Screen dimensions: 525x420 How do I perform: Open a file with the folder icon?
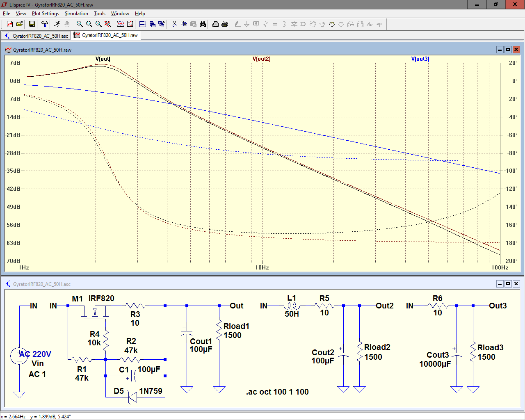coord(19,24)
